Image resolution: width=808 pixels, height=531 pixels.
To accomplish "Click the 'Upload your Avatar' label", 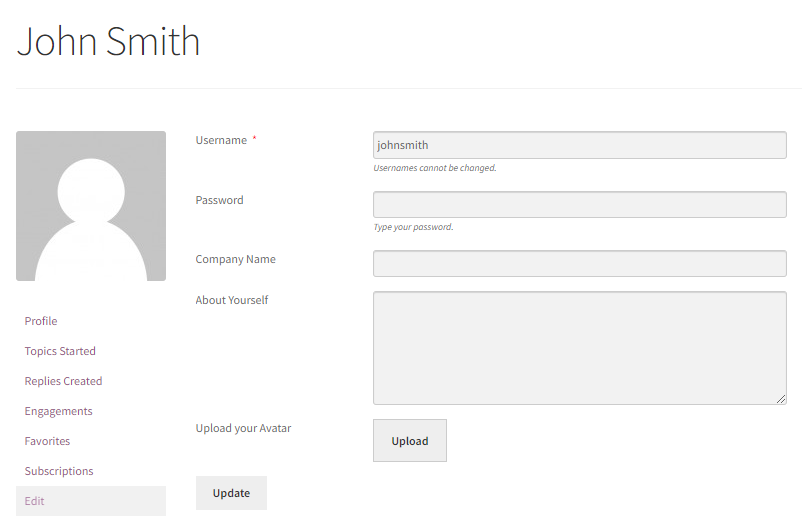I will click(243, 428).
